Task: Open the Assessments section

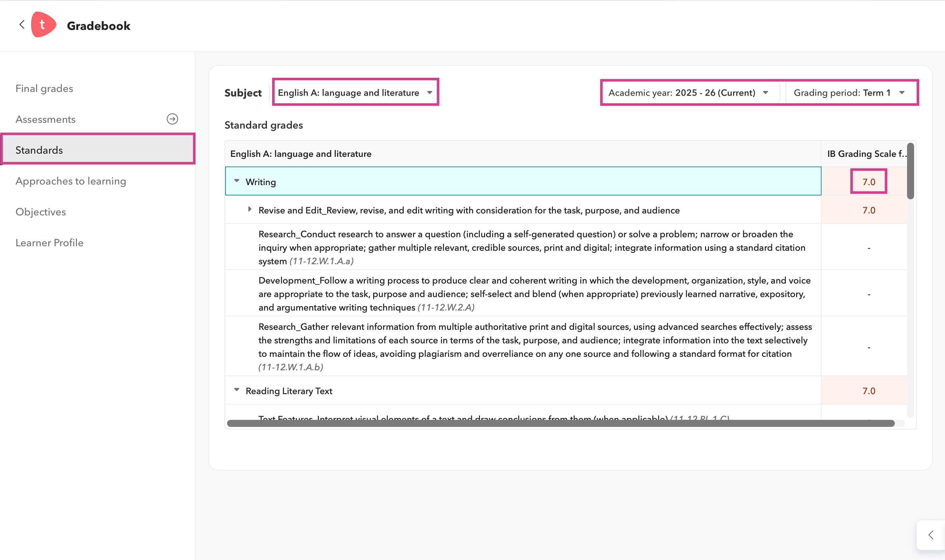Action: (45, 119)
